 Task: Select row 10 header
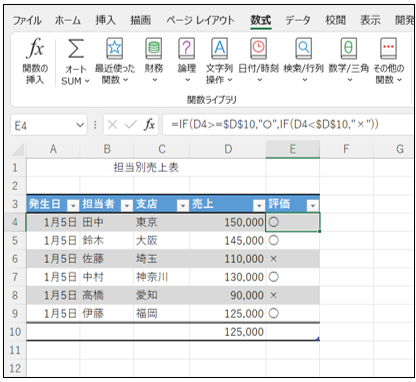(x=15, y=332)
